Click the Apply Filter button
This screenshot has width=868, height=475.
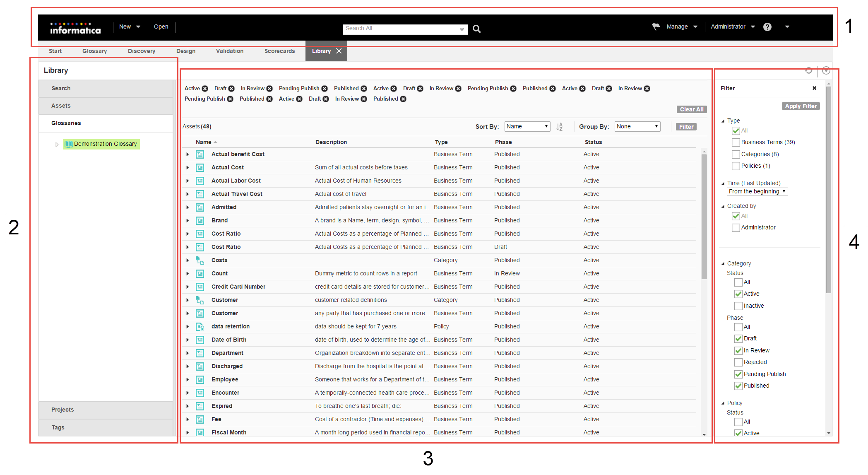pos(800,106)
